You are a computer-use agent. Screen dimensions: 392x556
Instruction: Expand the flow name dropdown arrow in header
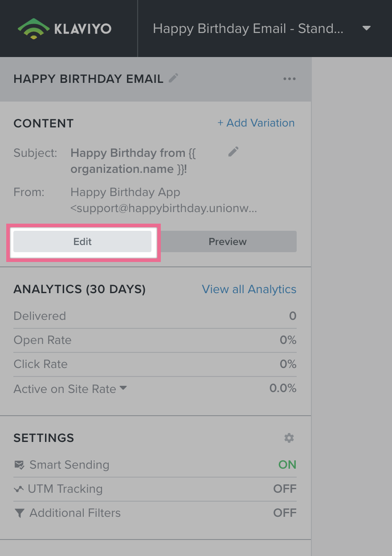367,29
